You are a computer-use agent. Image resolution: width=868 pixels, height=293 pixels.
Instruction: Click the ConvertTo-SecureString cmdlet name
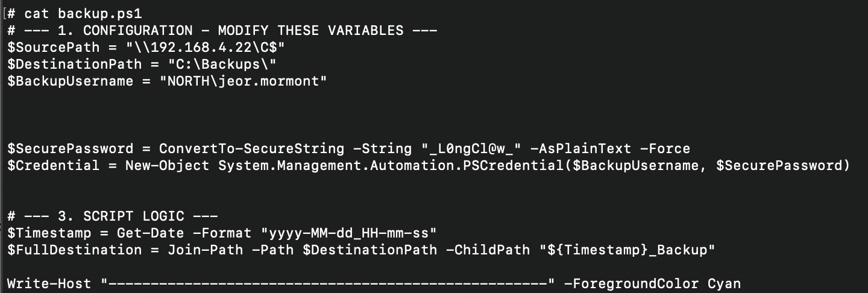tap(251, 148)
